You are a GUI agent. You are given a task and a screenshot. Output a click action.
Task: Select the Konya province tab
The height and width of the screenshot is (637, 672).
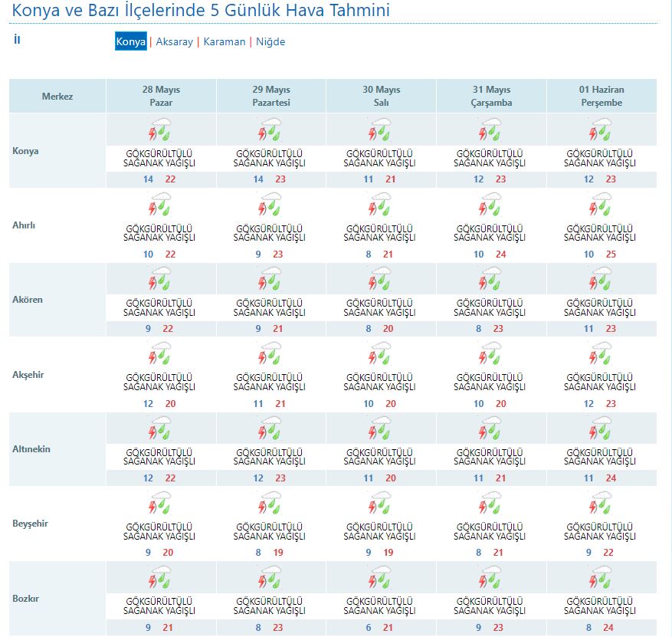[x=130, y=42]
